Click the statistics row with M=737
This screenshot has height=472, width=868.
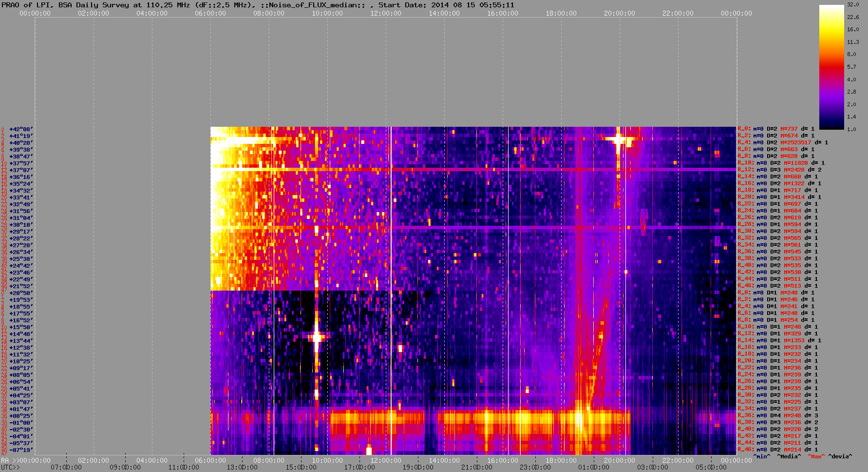point(776,129)
